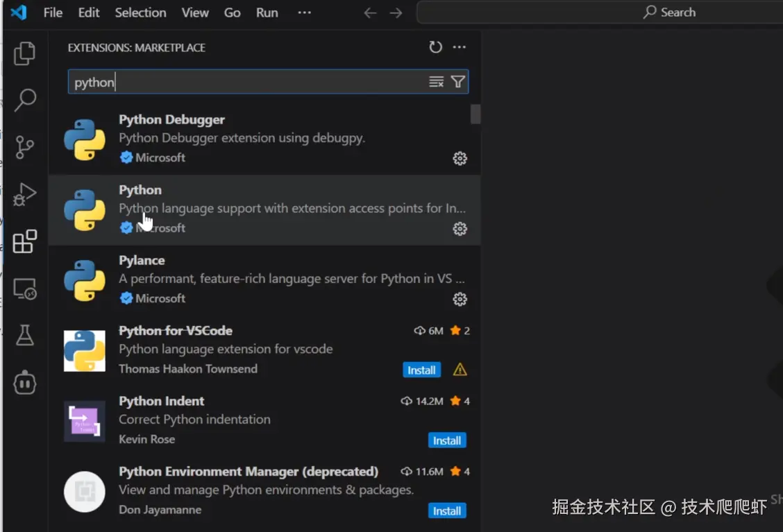Open the Run and Debug view
This screenshot has height=532, width=783.
coord(24,194)
